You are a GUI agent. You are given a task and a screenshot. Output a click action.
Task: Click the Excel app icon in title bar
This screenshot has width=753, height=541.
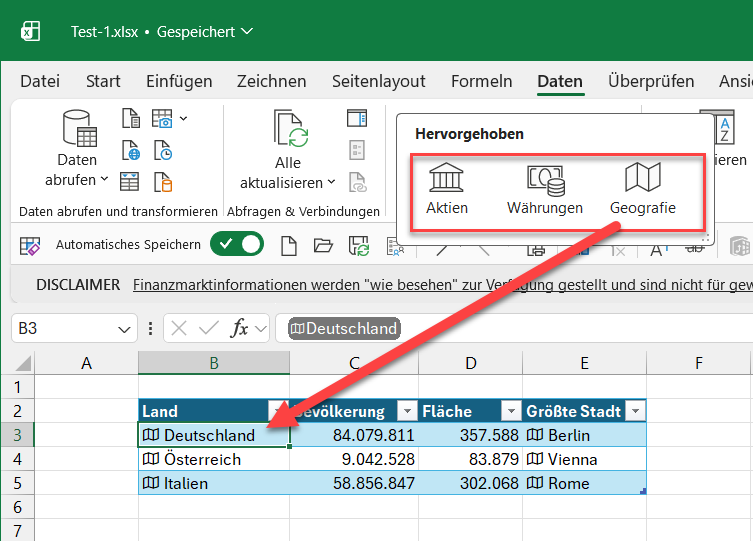click(x=30, y=31)
